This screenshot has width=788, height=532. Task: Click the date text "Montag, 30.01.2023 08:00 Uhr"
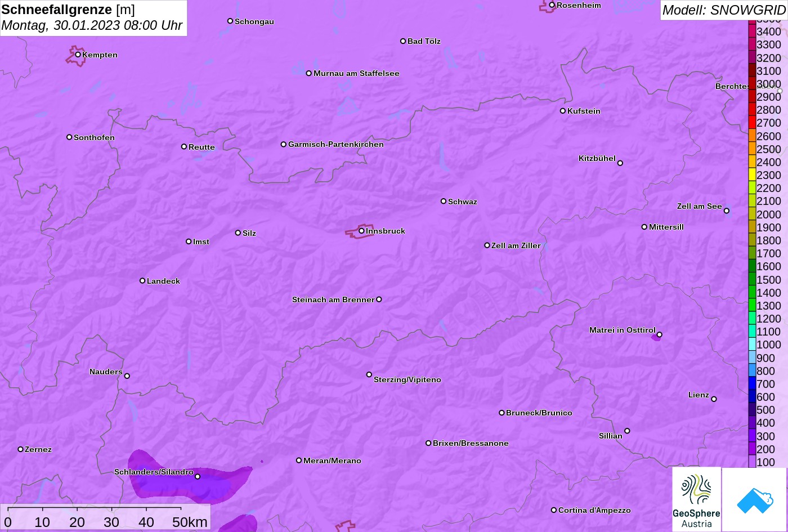pyautogui.click(x=92, y=25)
